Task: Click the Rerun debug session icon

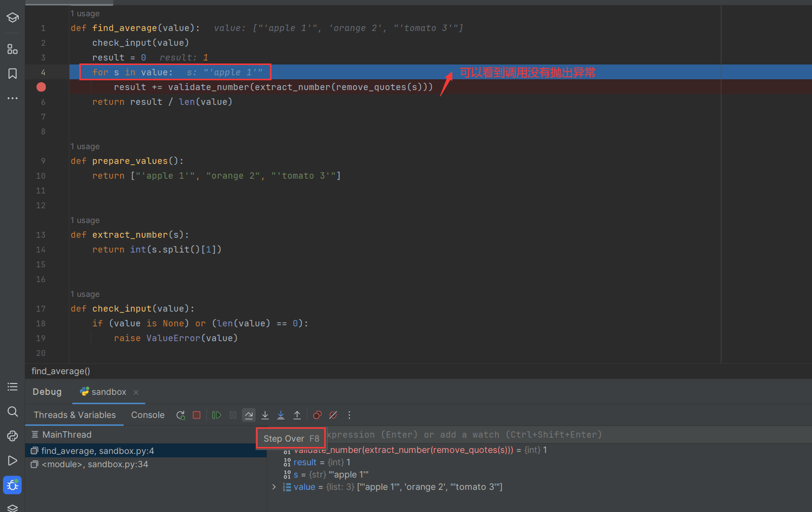Action: point(181,415)
